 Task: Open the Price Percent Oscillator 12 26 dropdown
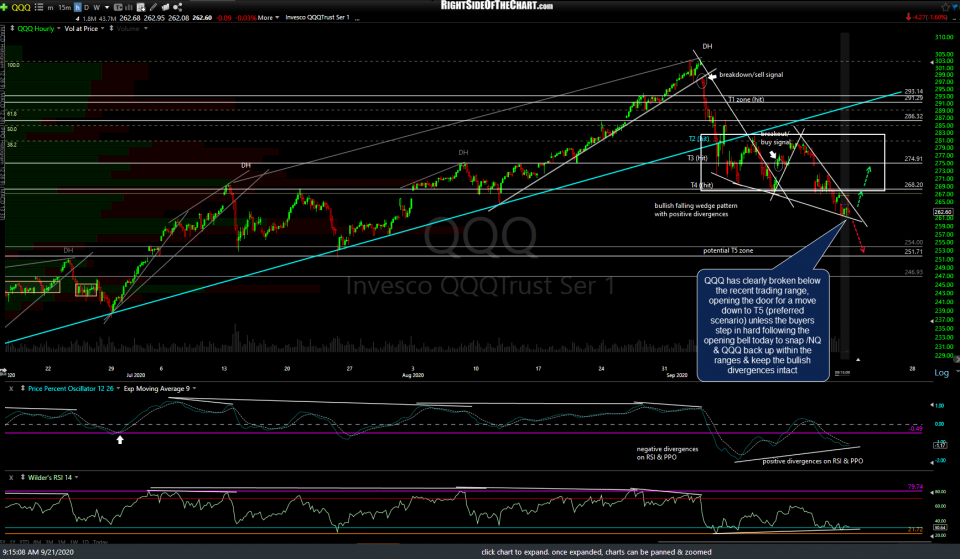[118, 389]
